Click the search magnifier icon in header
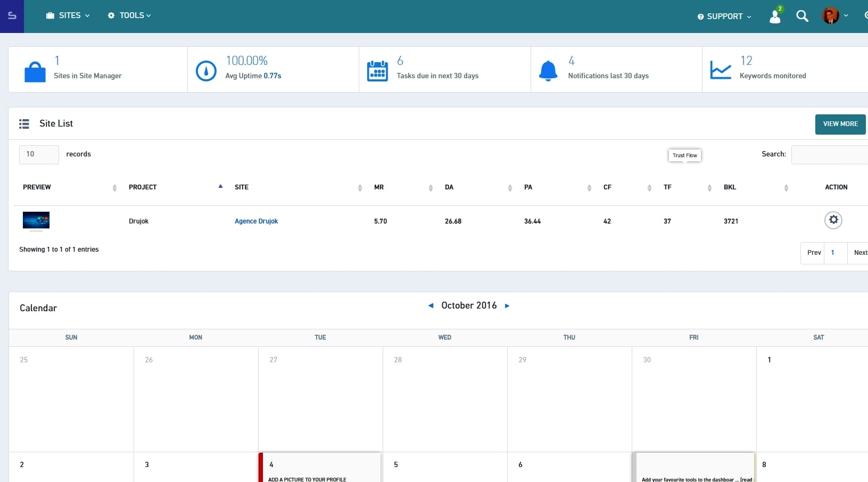Image resolution: width=868 pixels, height=482 pixels. tap(802, 16)
